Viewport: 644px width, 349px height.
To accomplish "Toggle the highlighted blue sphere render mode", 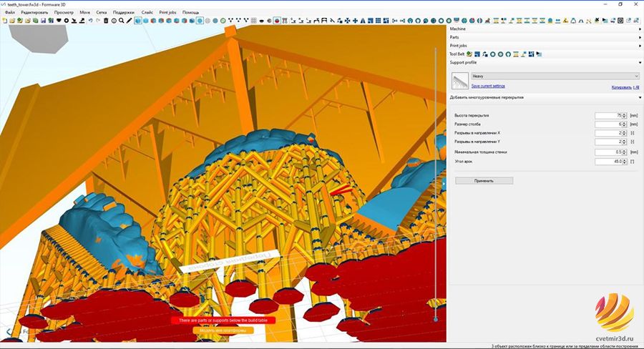I will [x=200, y=21].
